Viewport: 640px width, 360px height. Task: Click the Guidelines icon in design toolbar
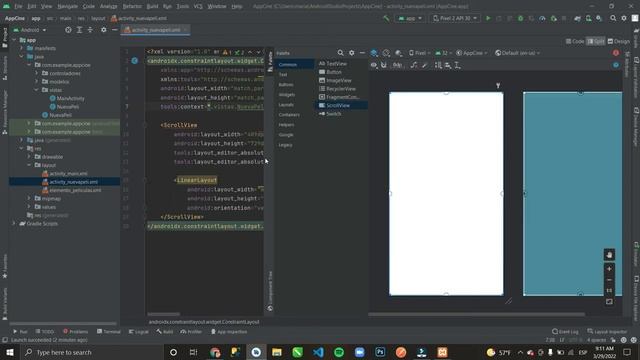tap(458, 65)
